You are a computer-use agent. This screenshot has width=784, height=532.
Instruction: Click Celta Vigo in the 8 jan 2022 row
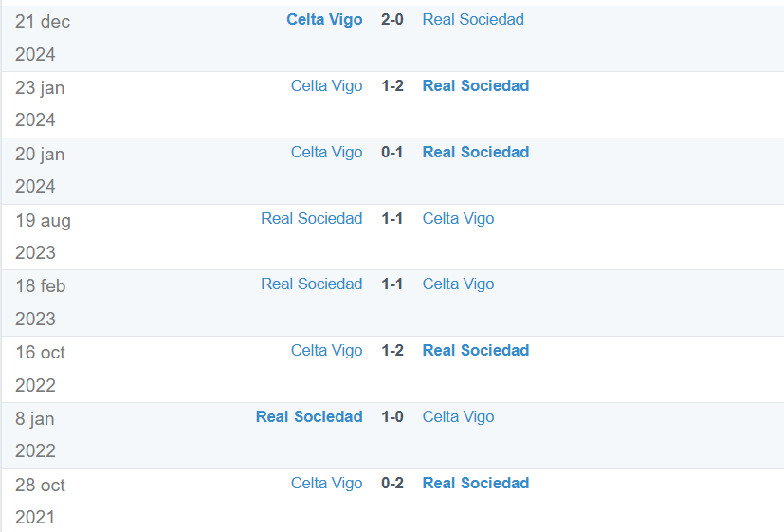click(458, 417)
